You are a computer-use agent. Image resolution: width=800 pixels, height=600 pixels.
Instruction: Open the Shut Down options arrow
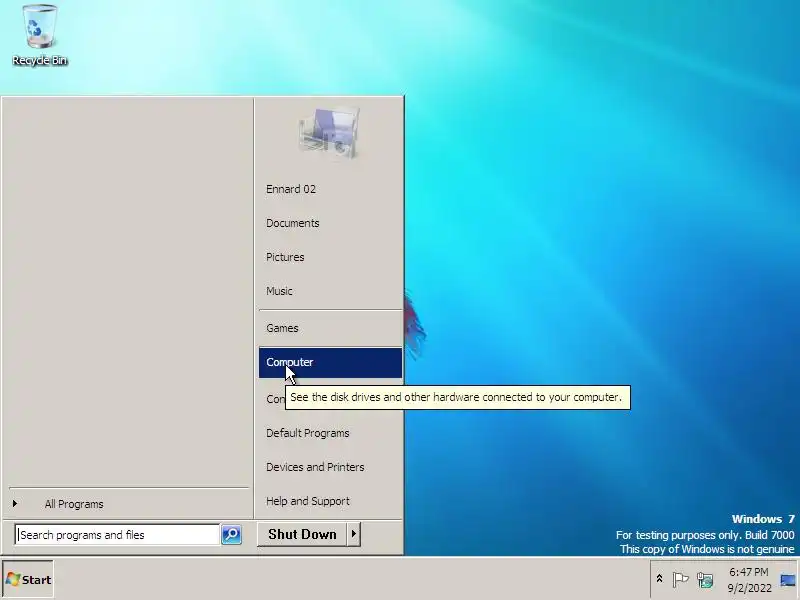pyautogui.click(x=354, y=534)
